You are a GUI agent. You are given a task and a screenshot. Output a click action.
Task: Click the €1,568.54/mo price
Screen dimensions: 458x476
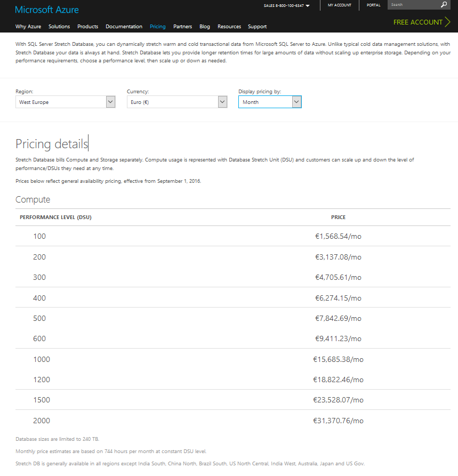coord(339,236)
